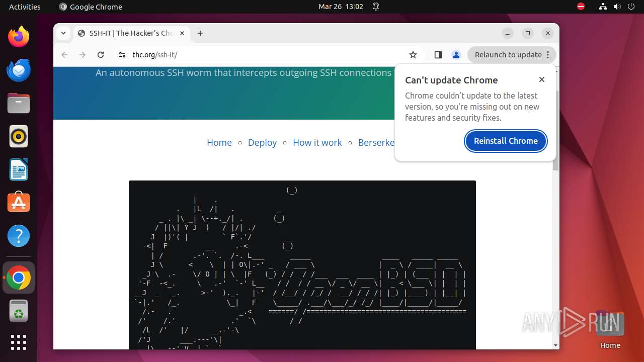The width and height of the screenshot is (644, 362).
Task: Open the Trash in the dock
Action: [x=19, y=311]
